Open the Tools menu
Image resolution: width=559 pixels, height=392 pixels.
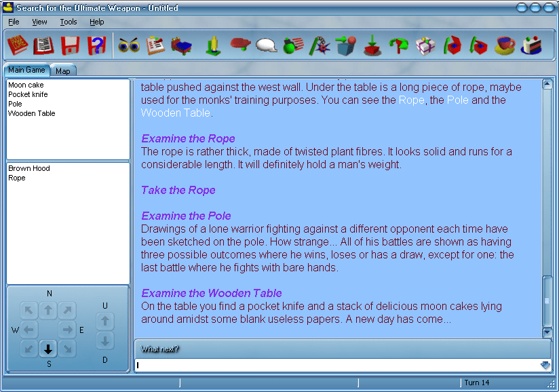pyautogui.click(x=68, y=22)
